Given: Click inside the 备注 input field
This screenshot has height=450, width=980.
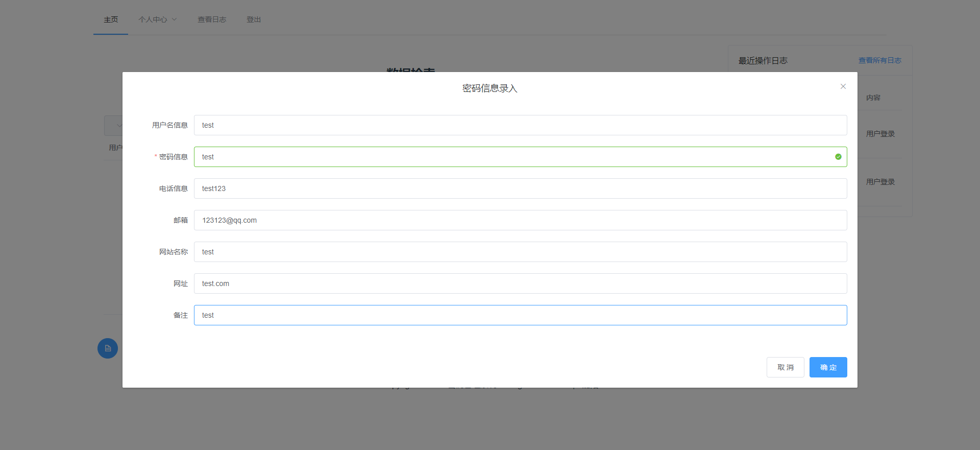Looking at the screenshot, I should (x=520, y=315).
